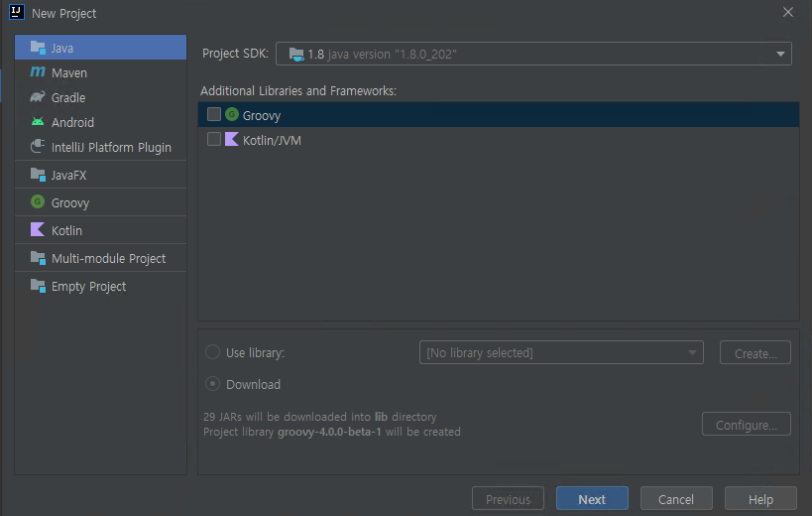
Task: Choose the Multi-module Project type
Action: coord(100,258)
